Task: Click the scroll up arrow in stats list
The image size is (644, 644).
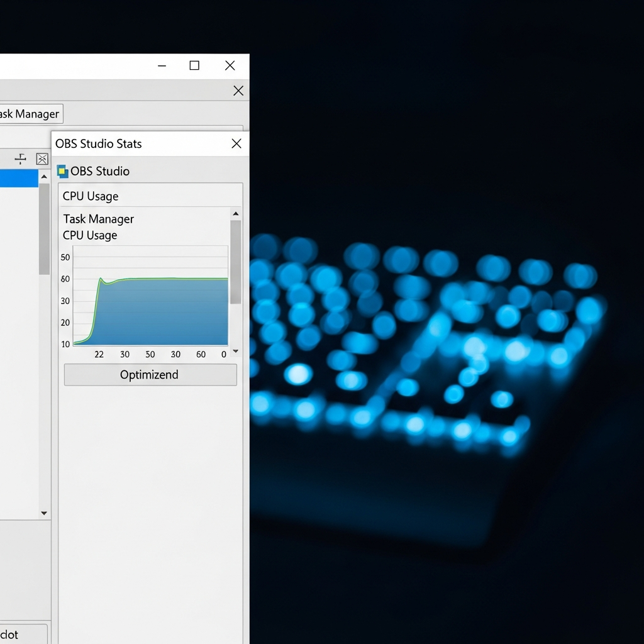Action: 236,214
